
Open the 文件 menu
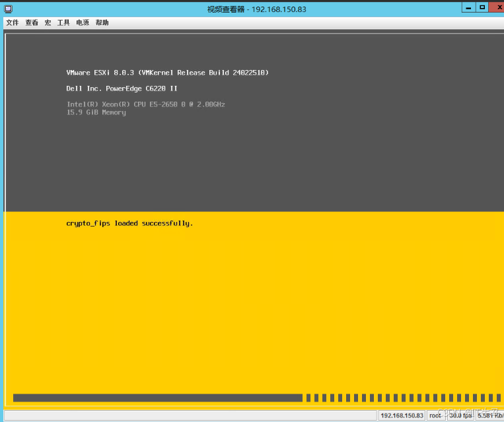(x=13, y=22)
